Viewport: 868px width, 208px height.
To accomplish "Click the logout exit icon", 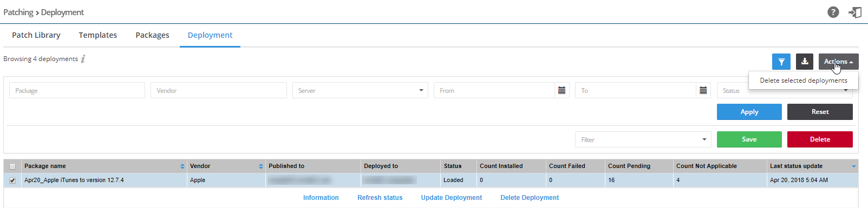I will pyautogui.click(x=855, y=12).
